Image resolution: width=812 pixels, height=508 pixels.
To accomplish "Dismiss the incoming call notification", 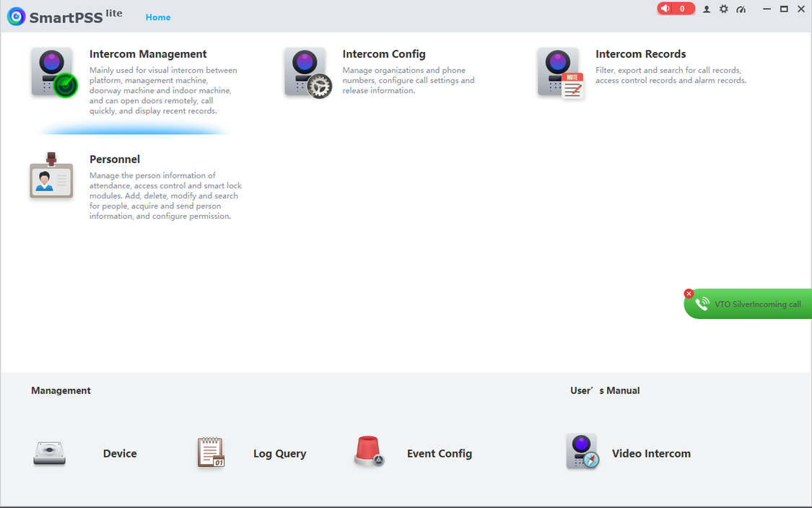I will click(x=689, y=294).
